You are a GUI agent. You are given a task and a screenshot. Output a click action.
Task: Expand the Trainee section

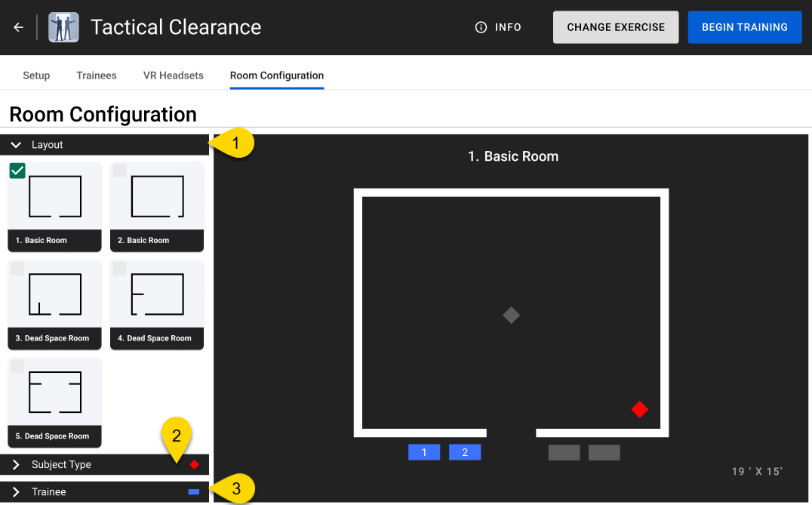[x=16, y=492]
